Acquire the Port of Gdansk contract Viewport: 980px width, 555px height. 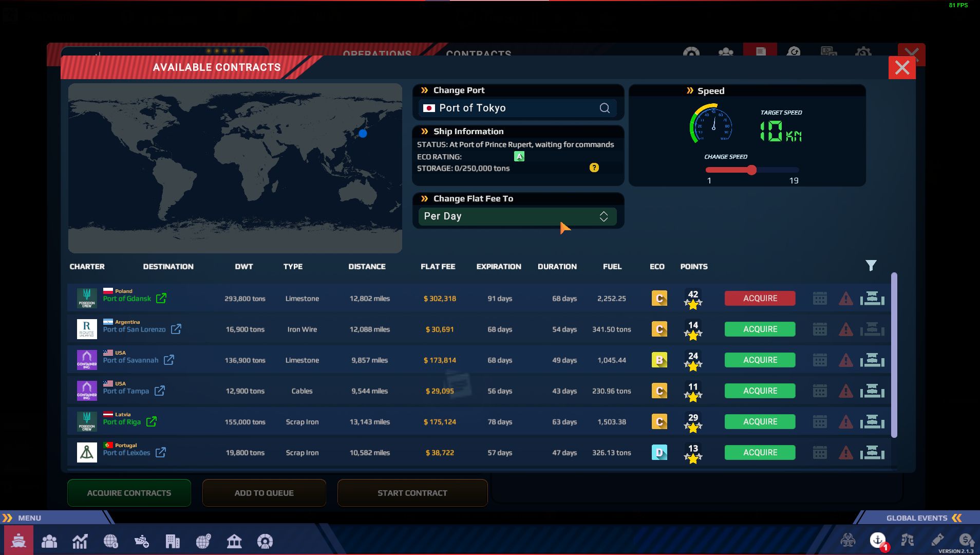[760, 299]
